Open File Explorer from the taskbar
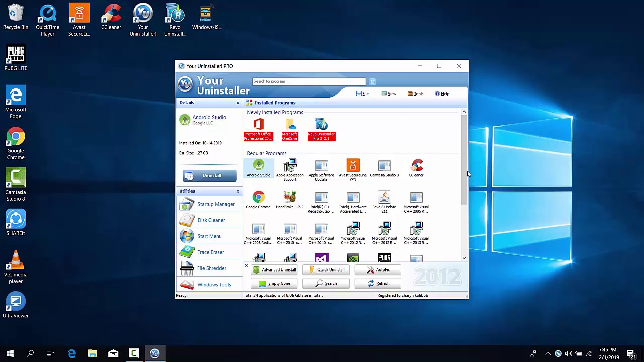This screenshot has width=644, height=362. [x=92, y=354]
